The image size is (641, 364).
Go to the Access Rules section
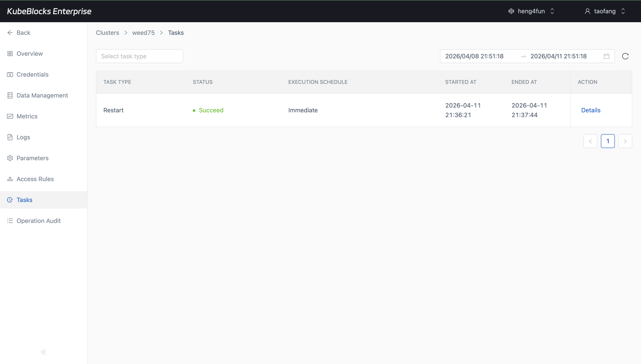[35, 179]
